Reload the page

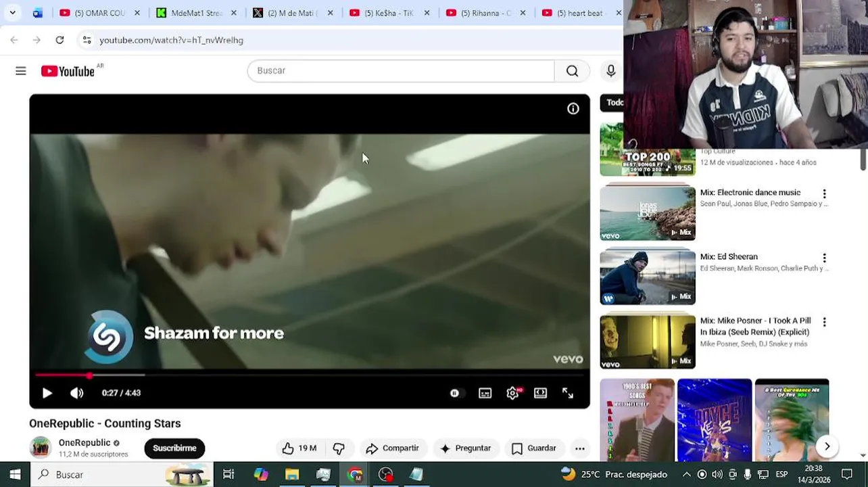[59, 40]
